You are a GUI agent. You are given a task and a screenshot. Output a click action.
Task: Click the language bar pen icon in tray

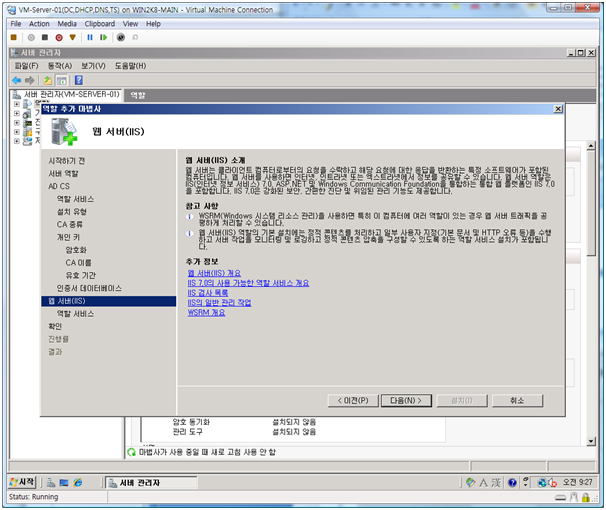click(470, 483)
